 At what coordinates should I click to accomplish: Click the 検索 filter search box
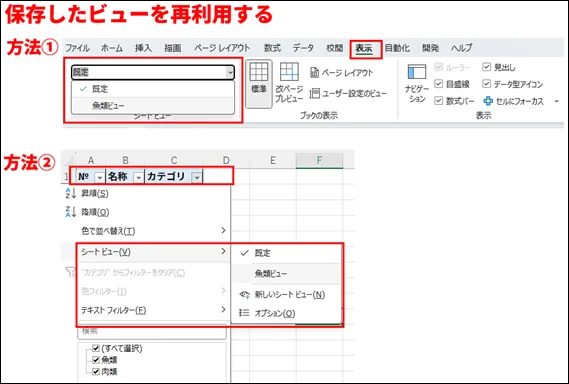click(152, 331)
